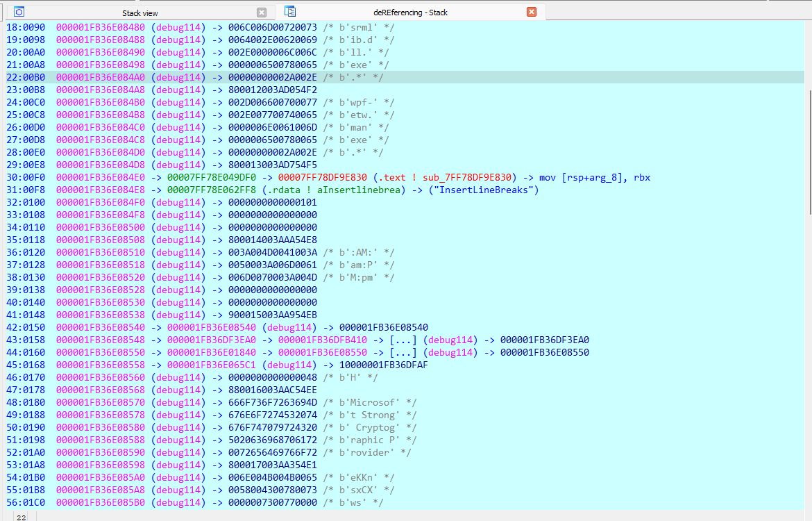Click address 000001FB36E08500 on row 34
The height and width of the screenshot is (521, 812).
click(x=101, y=227)
